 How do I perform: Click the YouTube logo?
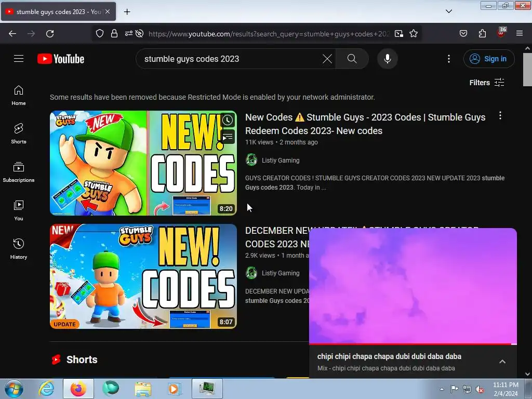pos(61,59)
